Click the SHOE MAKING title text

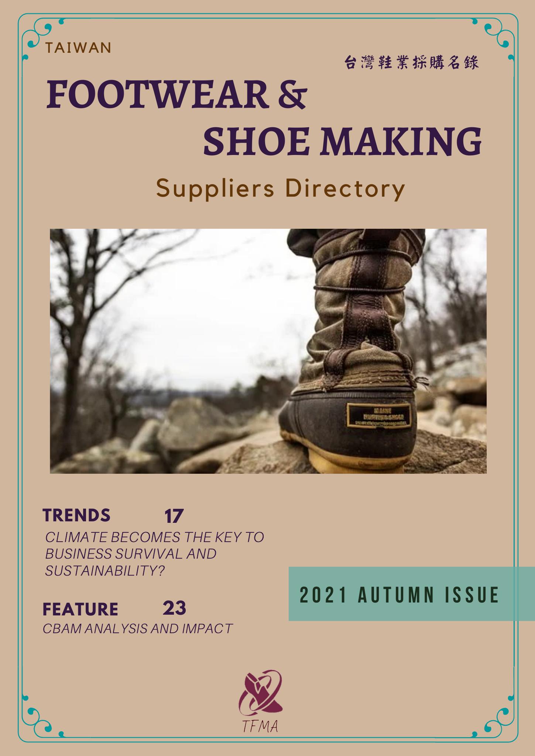coord(342,141)
